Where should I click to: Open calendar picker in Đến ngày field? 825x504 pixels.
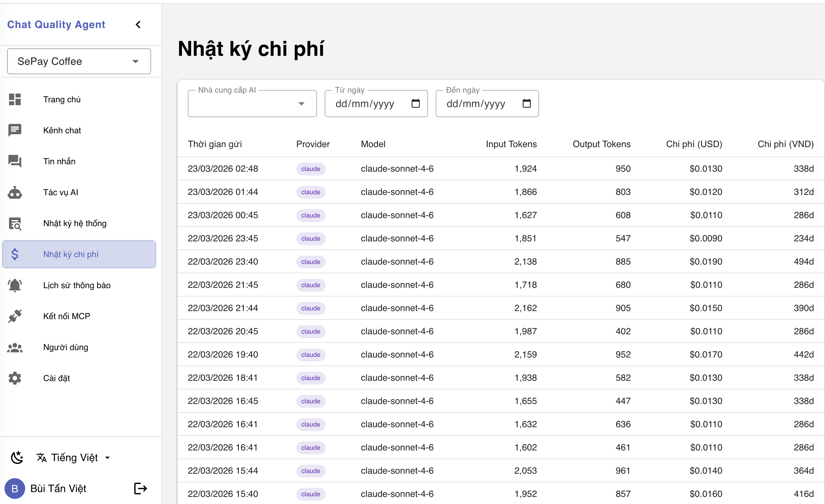[x=526, y=103]
